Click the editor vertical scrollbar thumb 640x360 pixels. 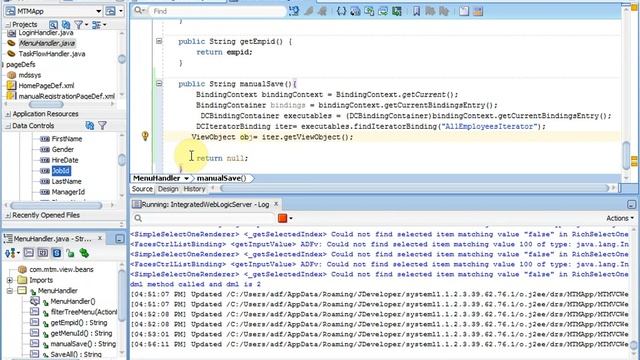click(x=627, y=155)
